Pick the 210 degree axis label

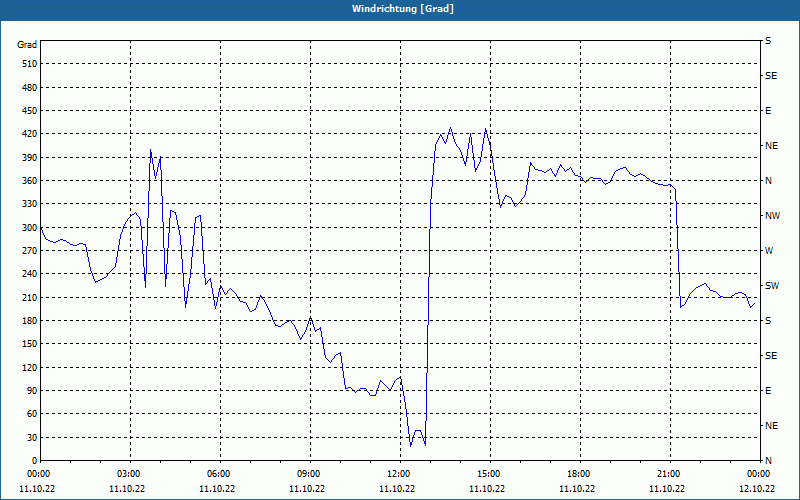30,297
